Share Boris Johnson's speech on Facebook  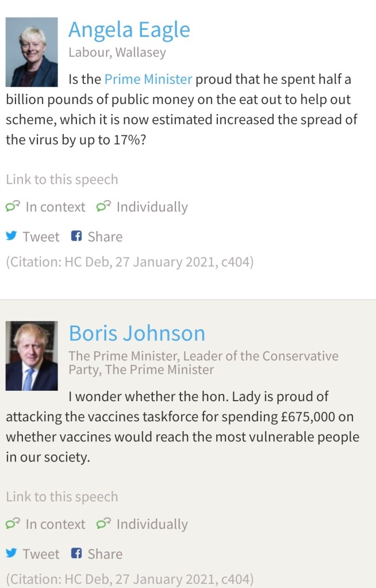105,554
